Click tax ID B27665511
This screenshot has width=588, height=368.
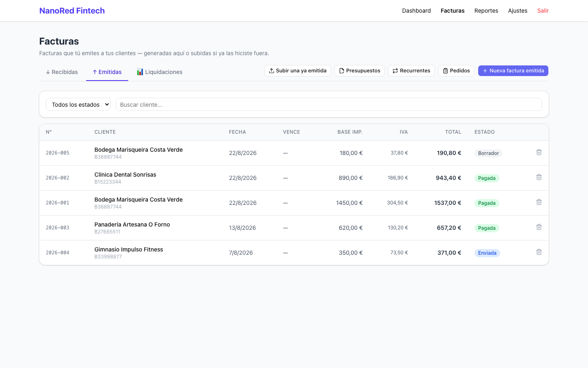(x=107, y=232)
